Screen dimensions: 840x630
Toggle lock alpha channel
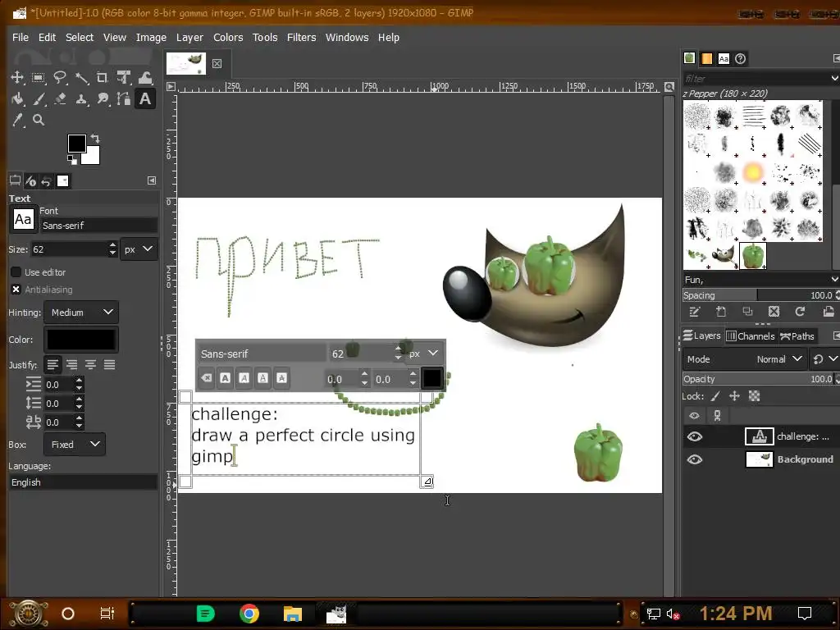755,396
